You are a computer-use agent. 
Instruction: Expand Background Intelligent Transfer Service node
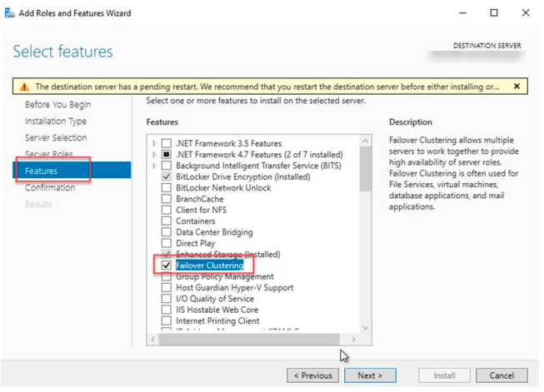[154, 166]
